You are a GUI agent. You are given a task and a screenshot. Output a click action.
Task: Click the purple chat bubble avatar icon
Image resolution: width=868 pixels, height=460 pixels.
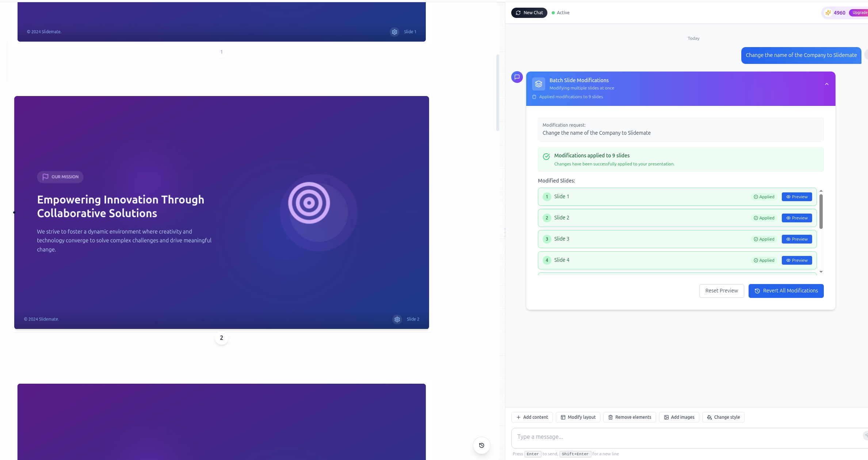click(517, 77)
